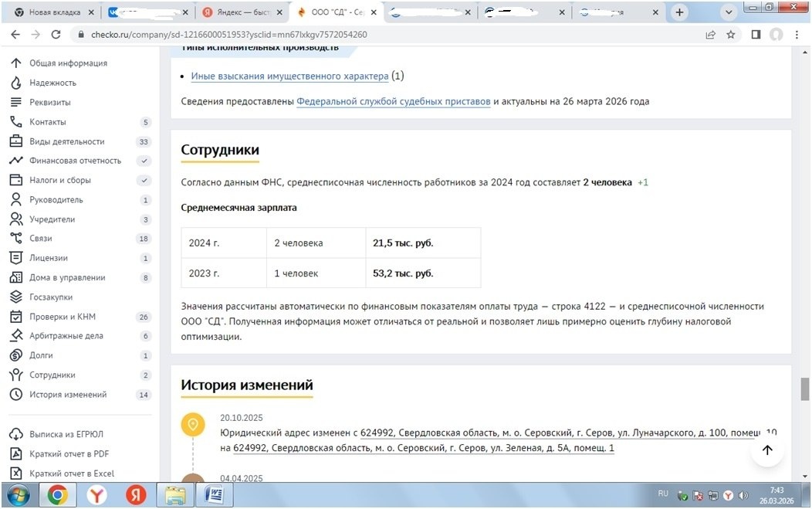Viewport: 812px width, 509px height.
Task: Click the 20.10.2025 timeline location marker
Action: click(193, 425)
